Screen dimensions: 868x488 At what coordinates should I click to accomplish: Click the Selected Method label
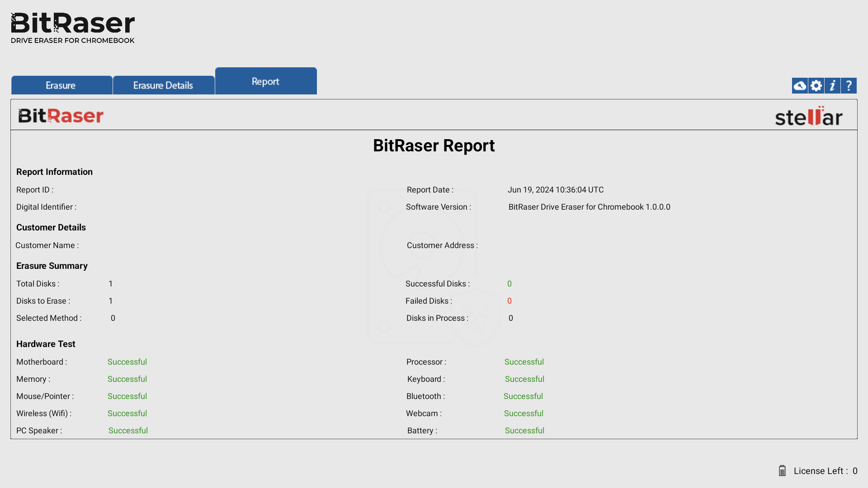(49, 318)
